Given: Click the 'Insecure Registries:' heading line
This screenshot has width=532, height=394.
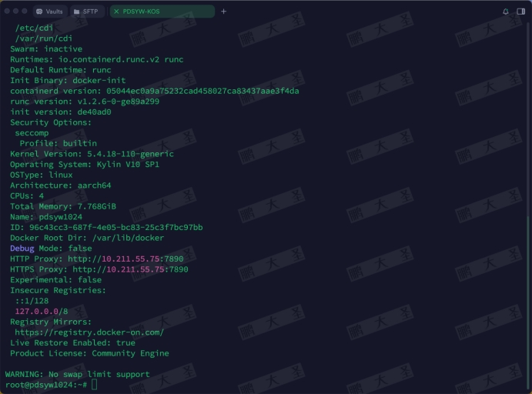Looking at the screenshot, I should (59, 290).
